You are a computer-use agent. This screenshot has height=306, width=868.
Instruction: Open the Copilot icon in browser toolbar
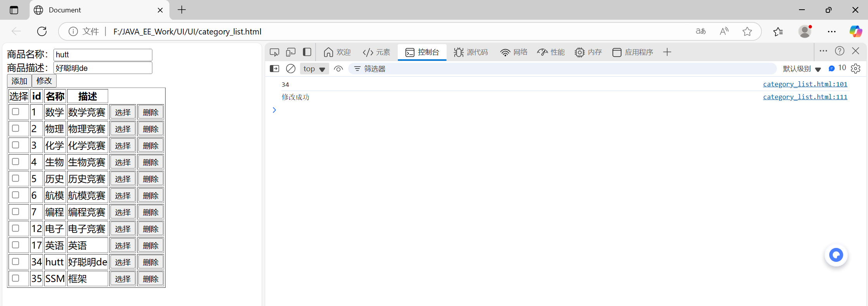tap(856, 31)
